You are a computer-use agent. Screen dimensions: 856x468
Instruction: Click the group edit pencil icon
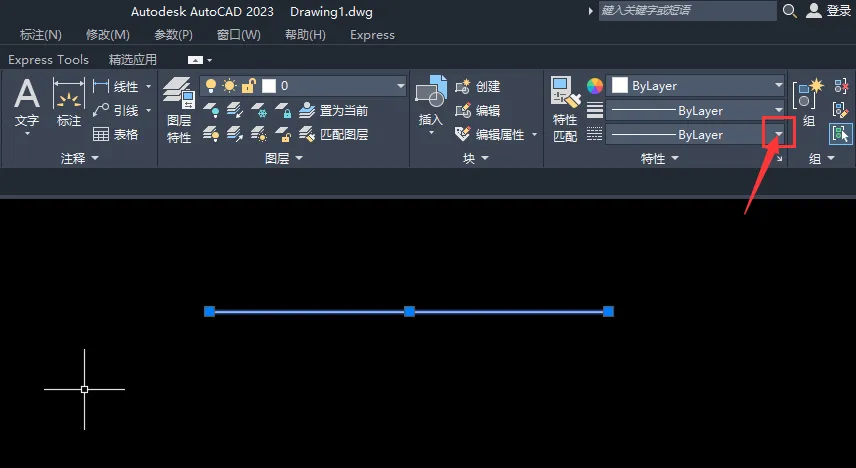click(841, 110)
